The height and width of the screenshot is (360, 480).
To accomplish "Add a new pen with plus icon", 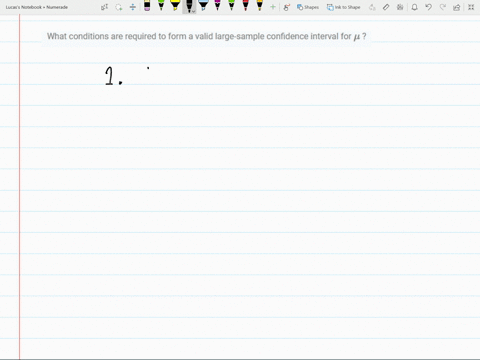I will coord(273,7).
